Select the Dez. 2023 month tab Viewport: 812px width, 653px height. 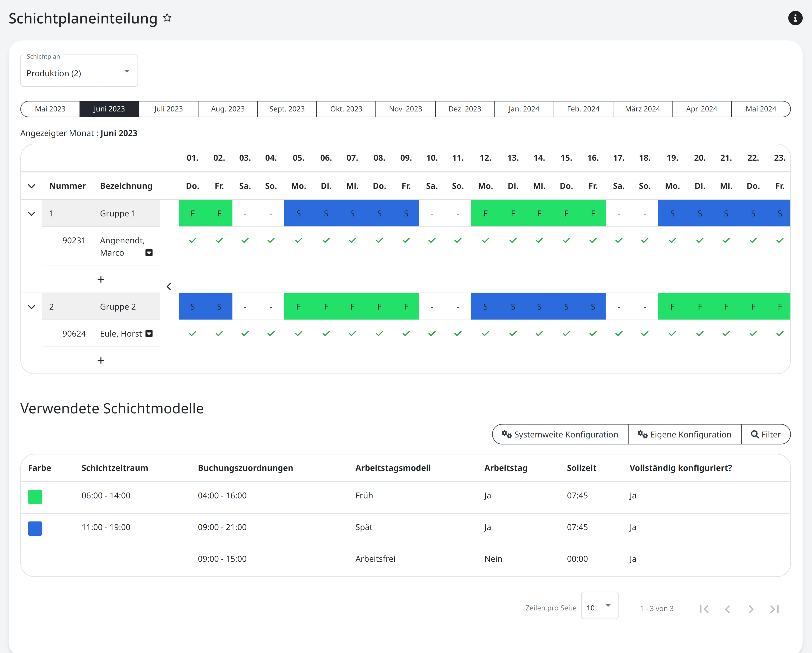(x=464, y=109)
